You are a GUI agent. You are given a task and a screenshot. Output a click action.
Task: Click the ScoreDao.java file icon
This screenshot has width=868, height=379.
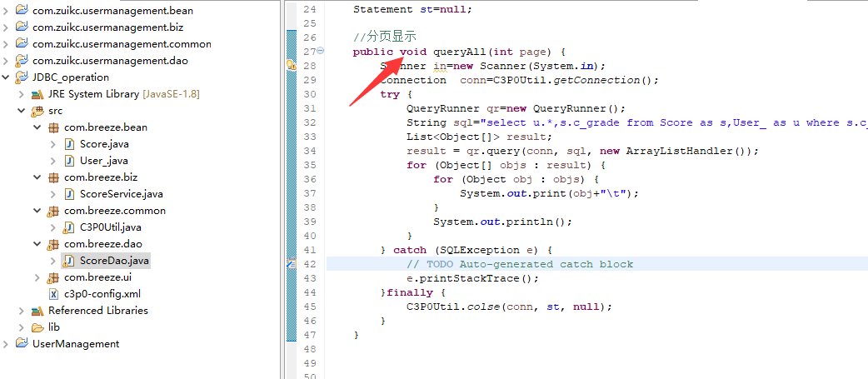click(x=69, y=260)
